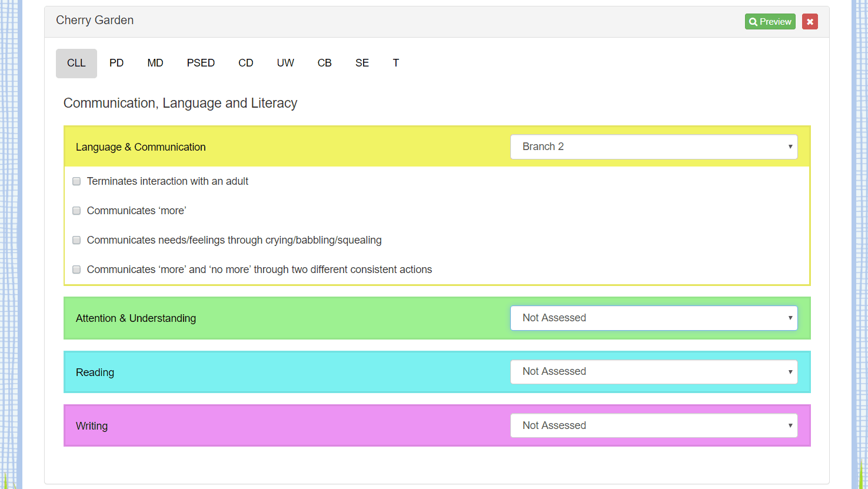
Task: Select the CLL tab
Action: [76, 63]
